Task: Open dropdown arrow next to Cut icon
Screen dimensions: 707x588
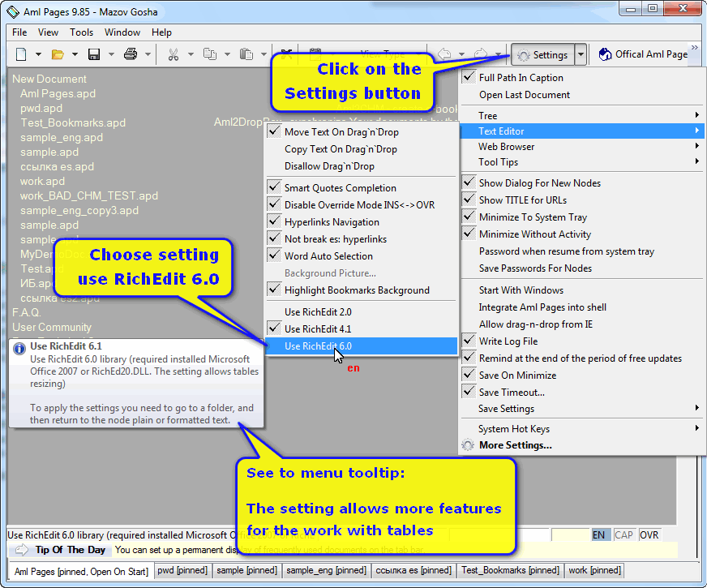Action: pos(191,54)
